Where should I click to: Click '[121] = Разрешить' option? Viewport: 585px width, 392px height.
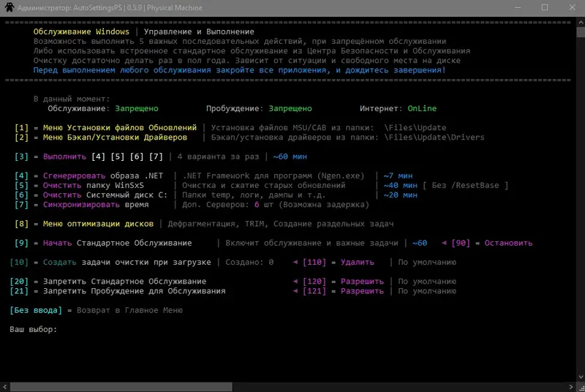pos(343,291)
